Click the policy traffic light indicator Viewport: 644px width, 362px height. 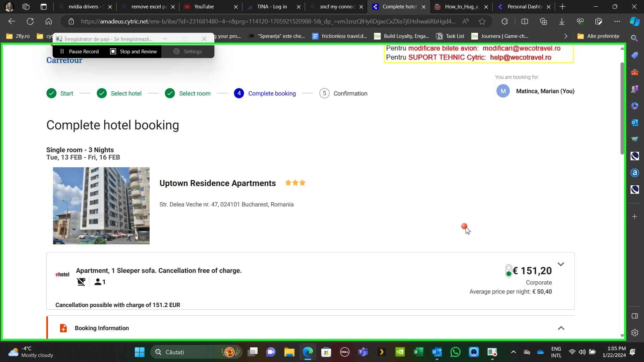click(x=508, y=271)
